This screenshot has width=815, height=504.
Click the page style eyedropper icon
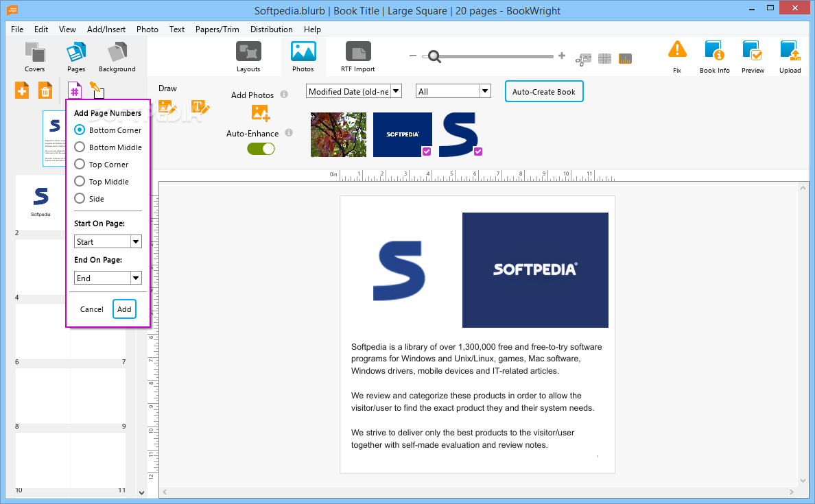tap(97, 90)
